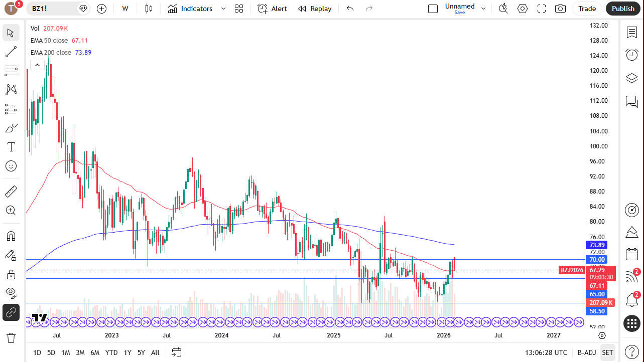Select the text annotation tool
This screenshot has width=644, height=362.
[x=11, y=147]
